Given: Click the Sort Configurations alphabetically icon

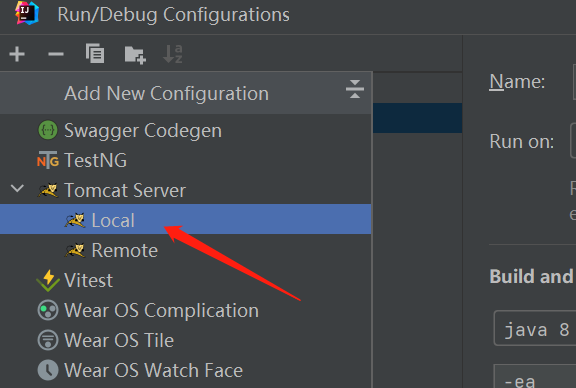Looking at the screenshot, I should click(x=173, y=54).
